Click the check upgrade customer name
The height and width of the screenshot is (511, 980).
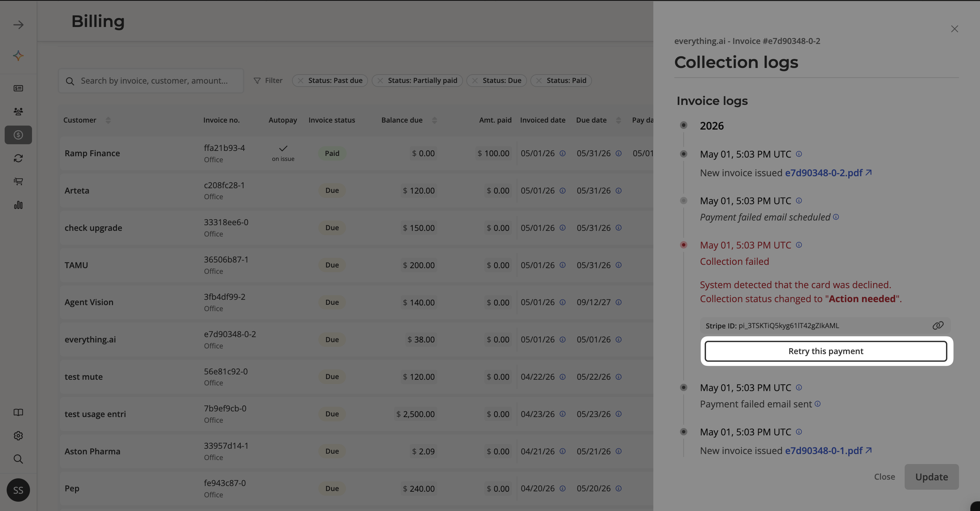[x=93, y=228]
